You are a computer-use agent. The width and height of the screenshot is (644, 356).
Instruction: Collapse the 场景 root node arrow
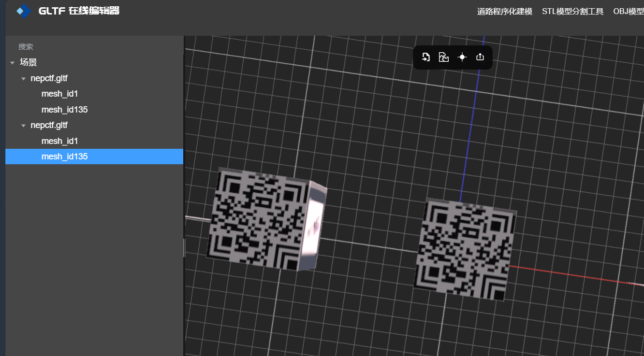(13, 63)
